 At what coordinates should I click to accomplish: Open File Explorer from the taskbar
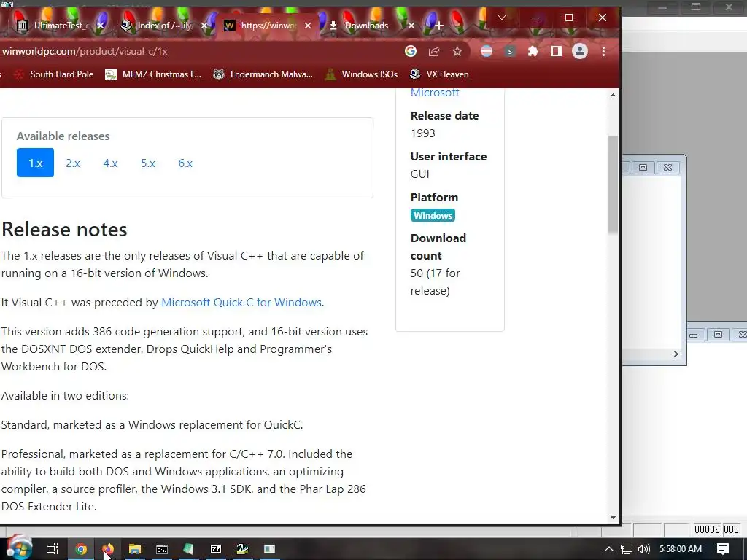[x=135, y=549]
